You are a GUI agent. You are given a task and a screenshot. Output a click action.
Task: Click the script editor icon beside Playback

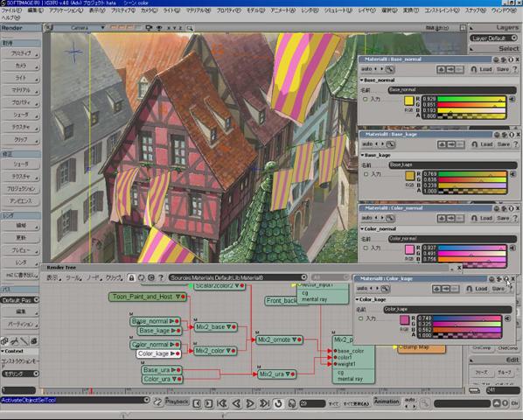(157, 402)
